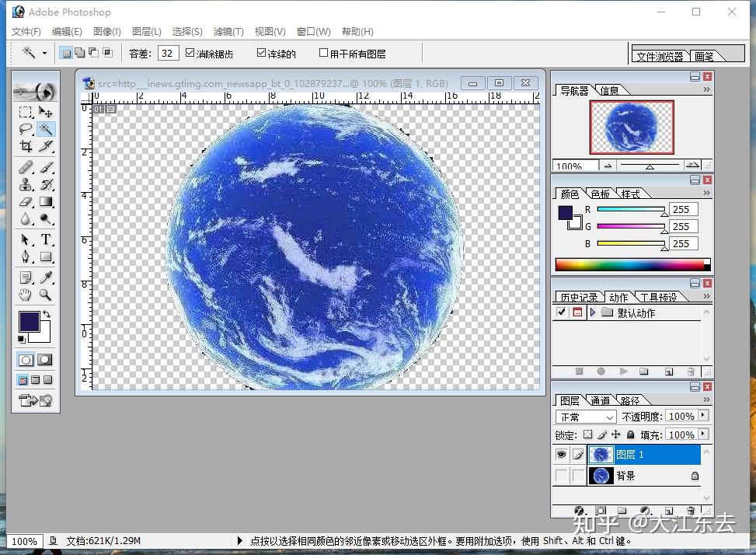The image size is (756, 555).
Task: Open the 滤镜(T) menu
Action: point(228,31)
